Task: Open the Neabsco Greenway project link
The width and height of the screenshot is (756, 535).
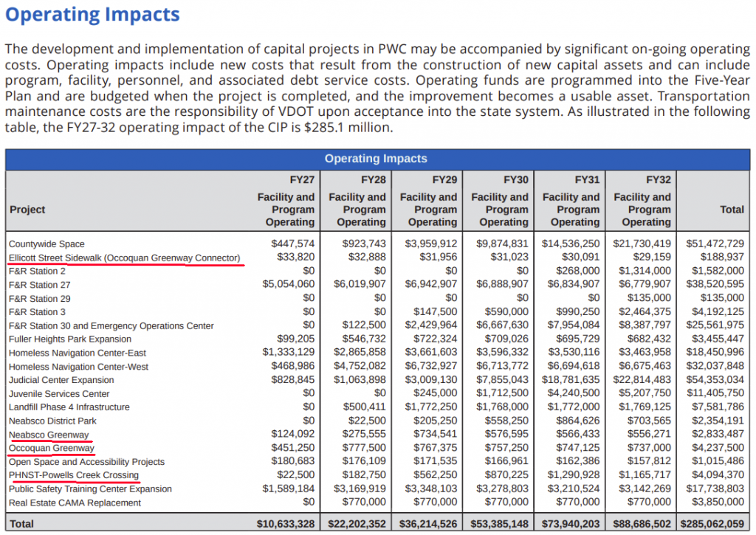Action: click(49, 435)
